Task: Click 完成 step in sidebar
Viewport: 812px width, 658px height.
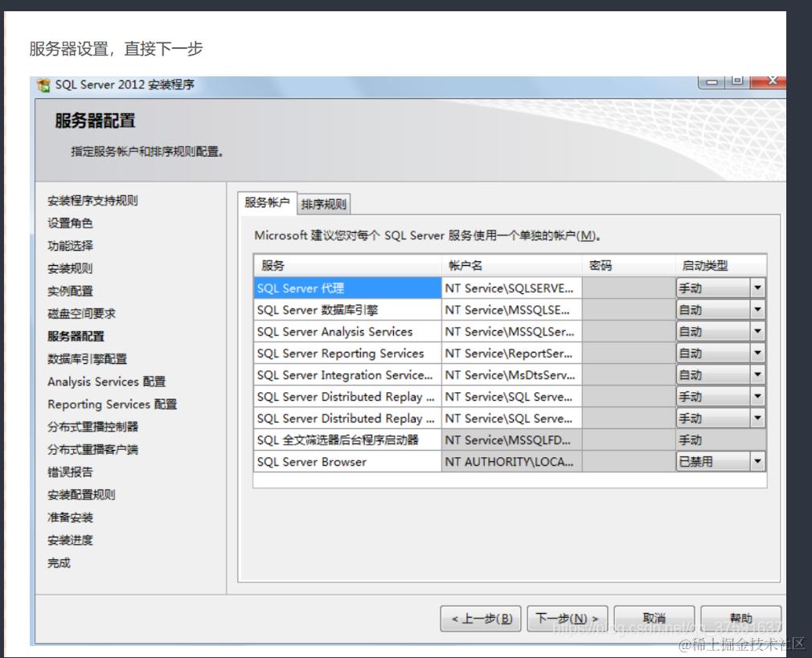Action: [x=59, y=562]
